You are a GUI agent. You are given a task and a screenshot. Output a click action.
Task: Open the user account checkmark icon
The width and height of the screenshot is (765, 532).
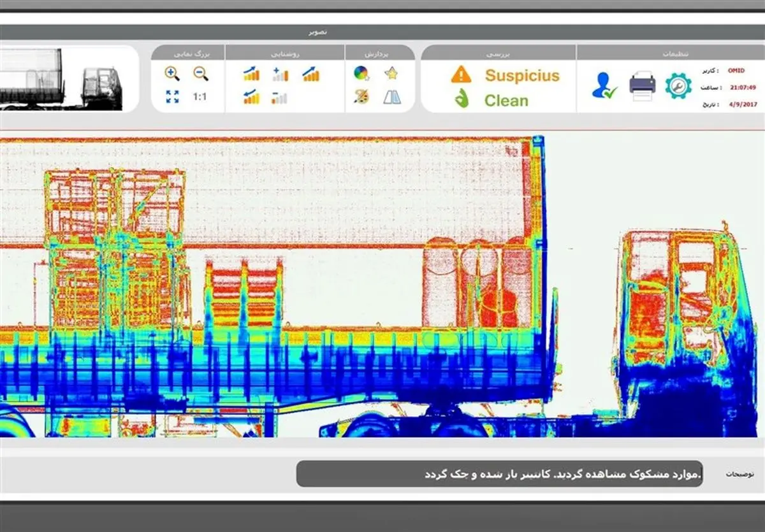pos(604,85)
